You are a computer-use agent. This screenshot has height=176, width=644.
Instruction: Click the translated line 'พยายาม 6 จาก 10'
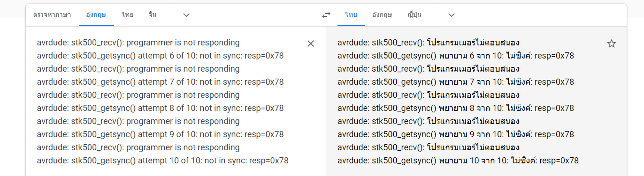click(456, 56)
